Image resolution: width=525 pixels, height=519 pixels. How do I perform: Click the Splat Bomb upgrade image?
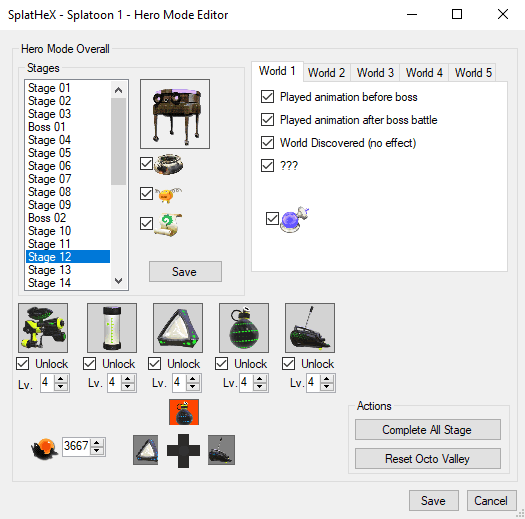[244, 328]
